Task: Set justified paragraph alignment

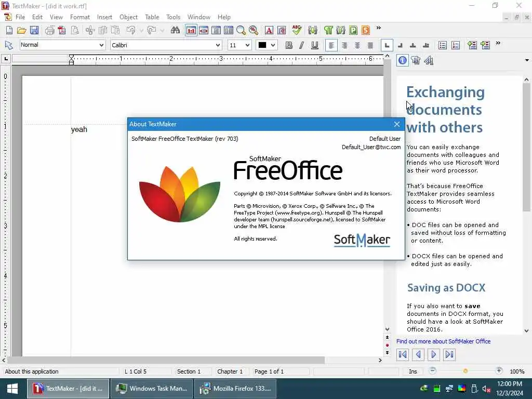Action: 370,45
